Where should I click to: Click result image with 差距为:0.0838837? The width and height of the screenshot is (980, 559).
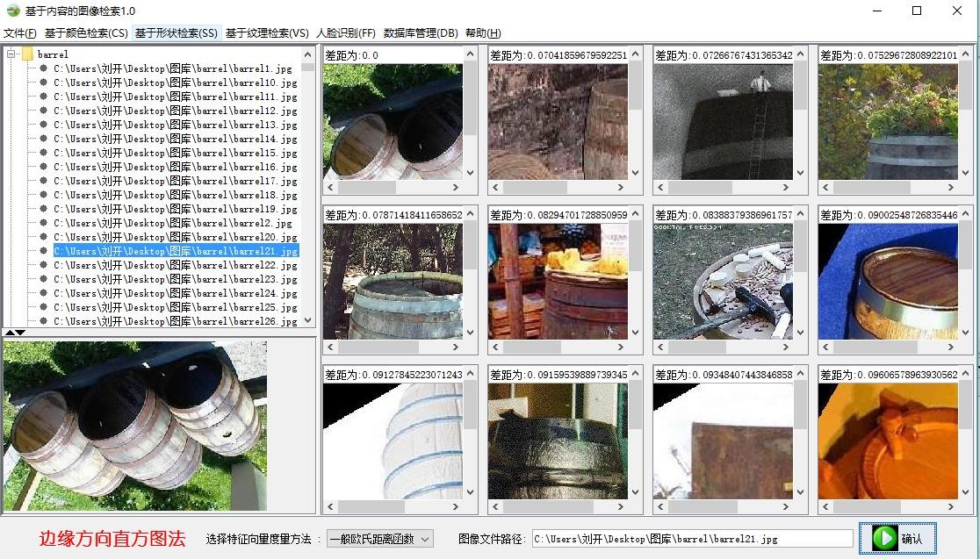click(723, 281)
